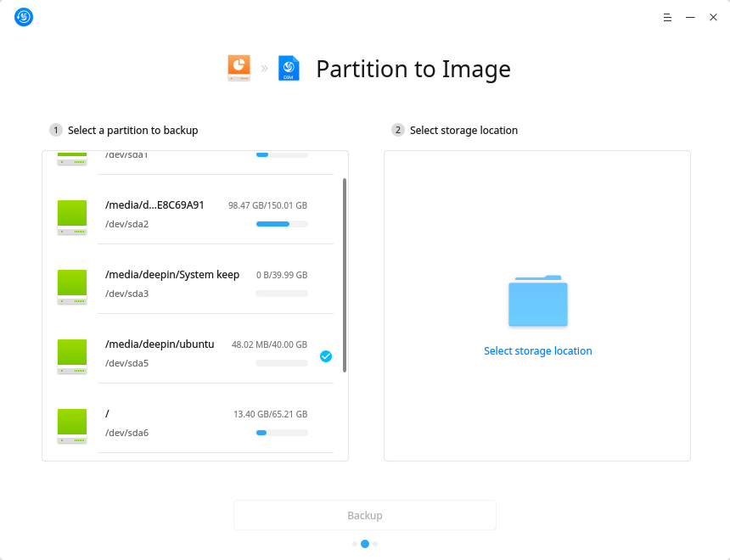The image size is (730, 560).
Task: Click the large blue folder storage icon
Action: click(x=537, y=300)
